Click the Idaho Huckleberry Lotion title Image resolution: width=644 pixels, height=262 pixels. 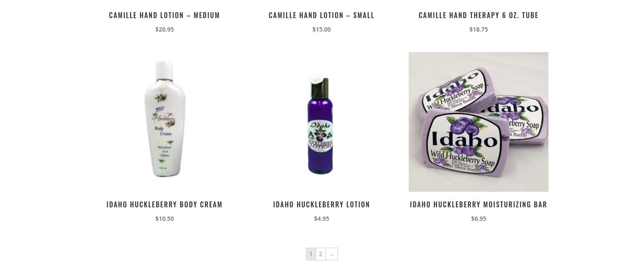322,204
